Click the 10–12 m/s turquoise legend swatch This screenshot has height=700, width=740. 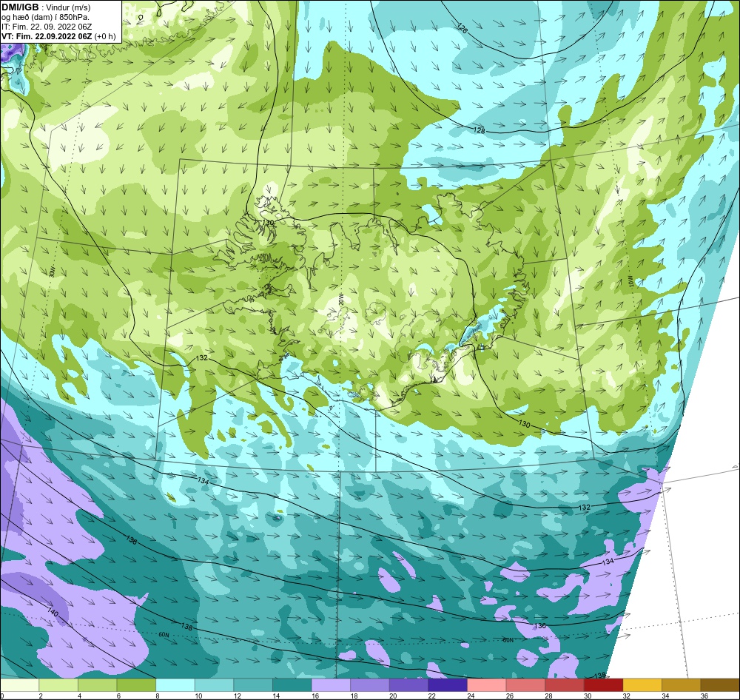click(x=215, y=685)
